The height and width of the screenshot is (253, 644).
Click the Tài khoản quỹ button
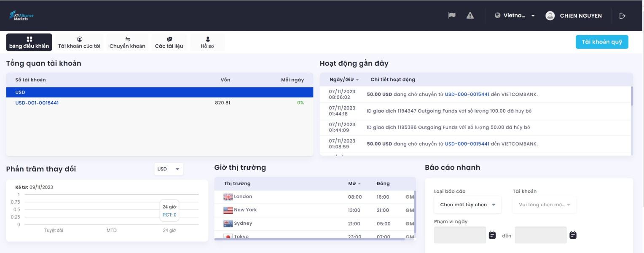602,42
